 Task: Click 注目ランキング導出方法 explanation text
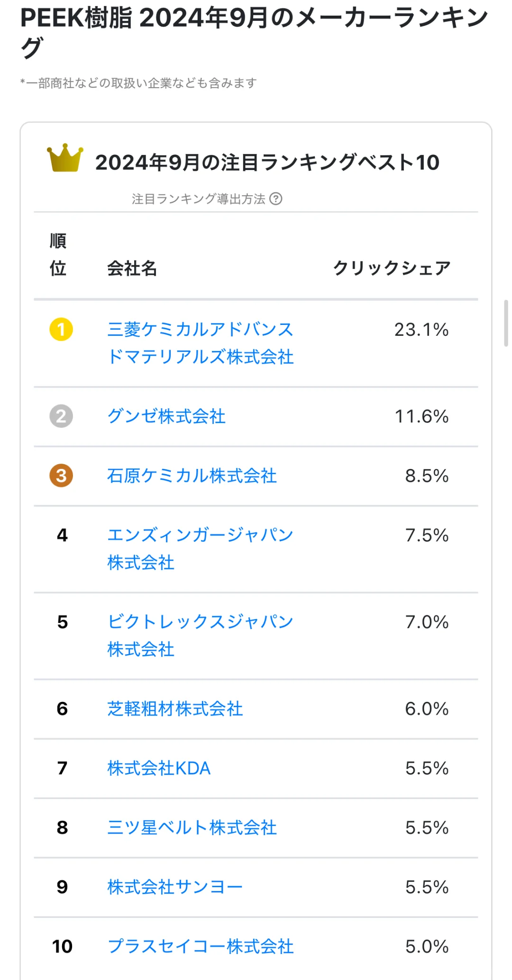(198, 199)
